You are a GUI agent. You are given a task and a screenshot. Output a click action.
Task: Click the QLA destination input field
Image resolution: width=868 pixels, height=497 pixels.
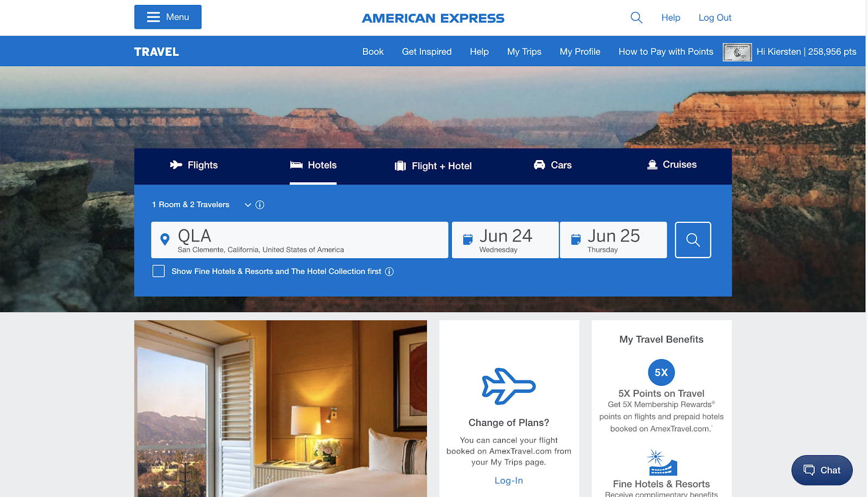(x=299, y=240)
